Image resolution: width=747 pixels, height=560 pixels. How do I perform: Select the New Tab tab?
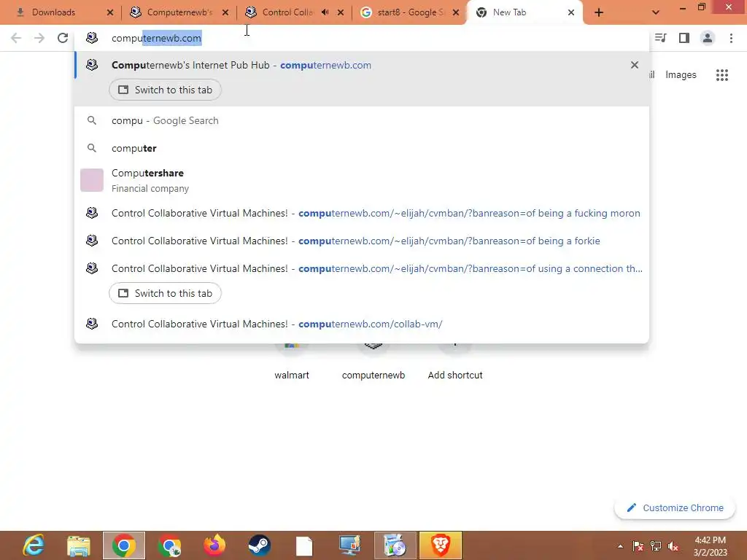pyautogui.click(x=524, y=12)
